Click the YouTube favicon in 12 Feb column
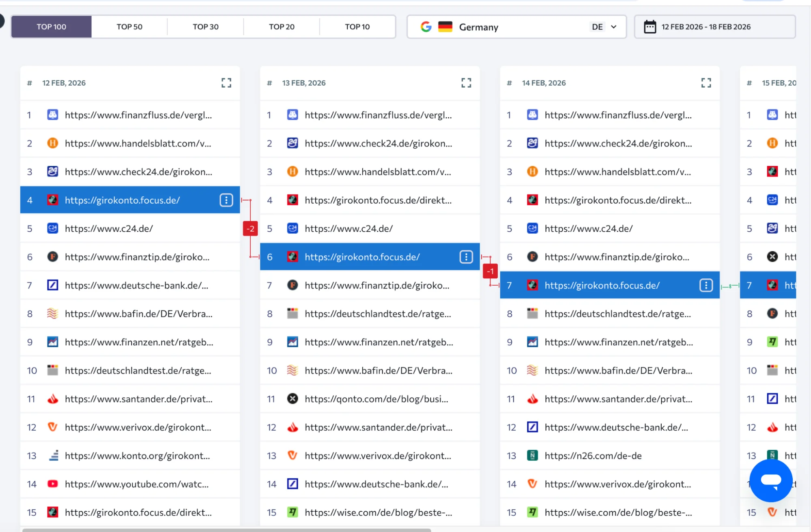This screenshot has height=532, width=811. pos(53,484)
